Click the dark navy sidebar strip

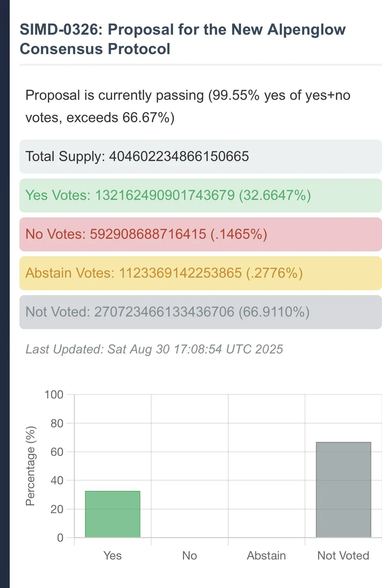[5, 294]
